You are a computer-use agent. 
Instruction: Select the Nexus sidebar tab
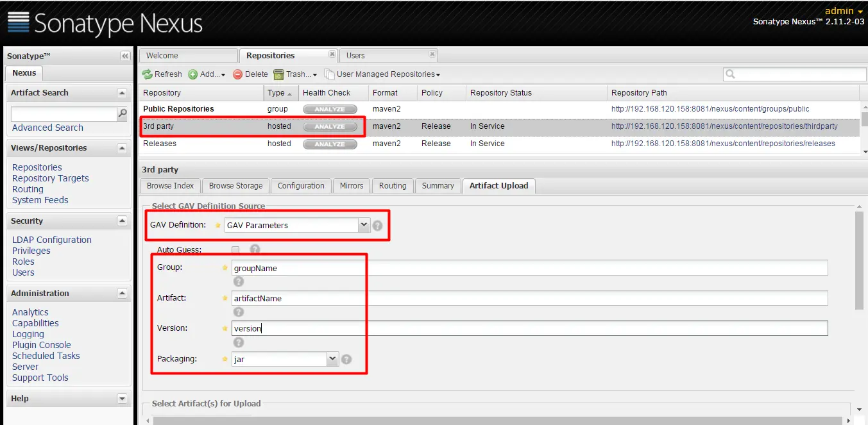[24, 73]
